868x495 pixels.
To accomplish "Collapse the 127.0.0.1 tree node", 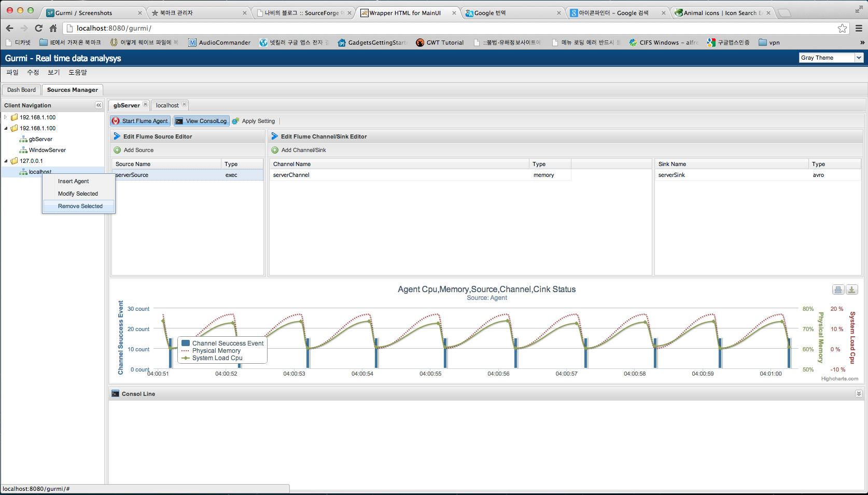I will coord(6,161).
